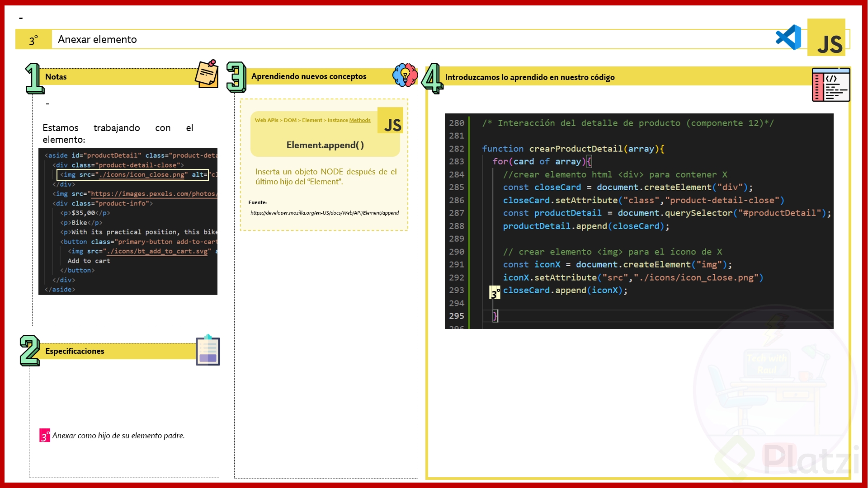Click the $35,00 paragraph line in snippet
The height and width of the screenshot is (488, 868).
[x=85, y=213]
